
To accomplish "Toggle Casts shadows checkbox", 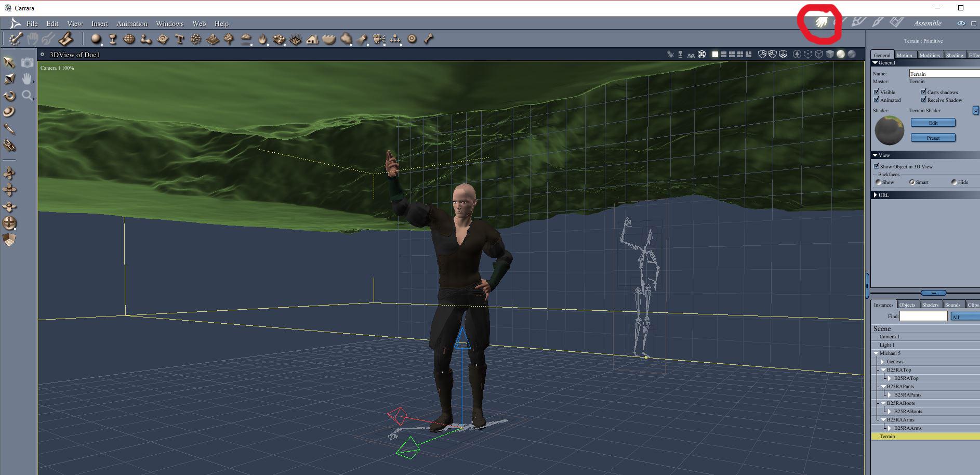I will [924, 91].
